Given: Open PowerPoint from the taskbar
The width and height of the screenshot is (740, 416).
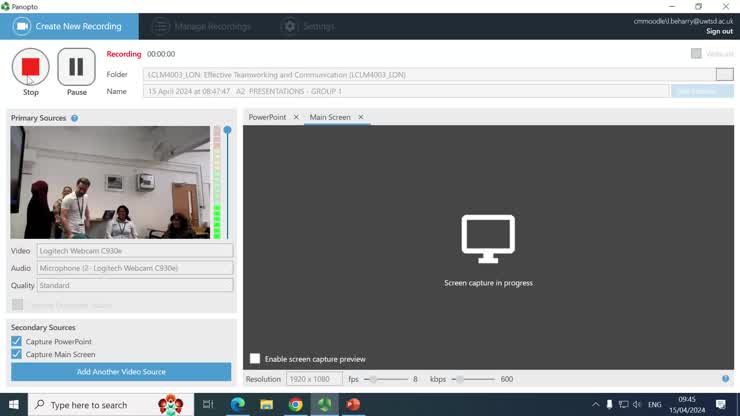Looking at the screenshot, I should (x=353, y=404).
